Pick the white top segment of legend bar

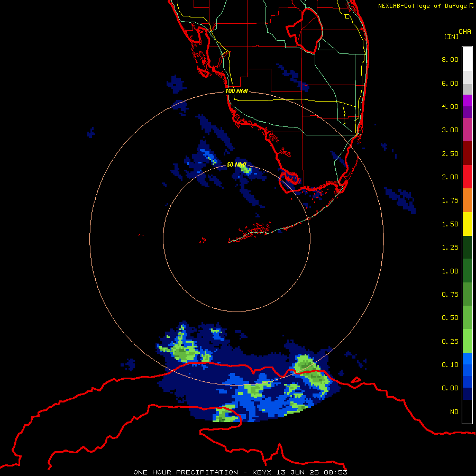pyautogui.click(x=467, y=59)
